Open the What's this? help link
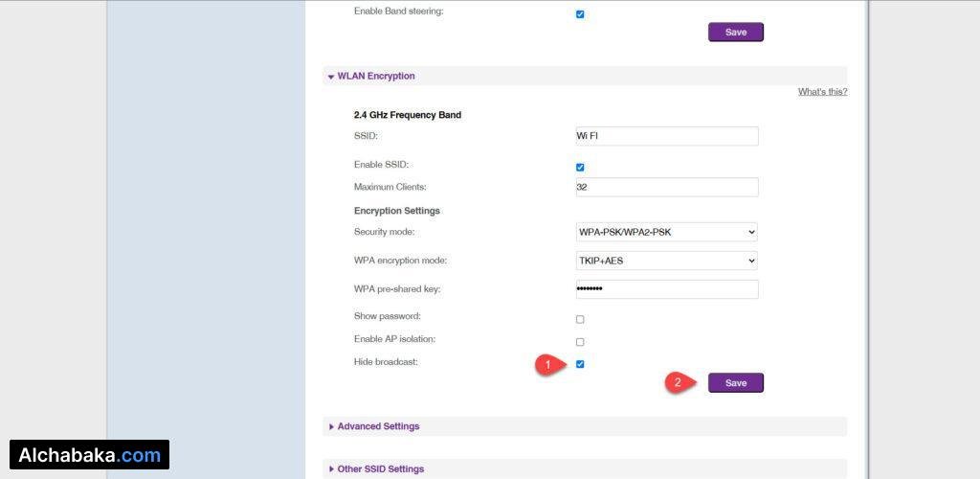The height and width of the screenshot is (479, 980). [x=822, y=92]
